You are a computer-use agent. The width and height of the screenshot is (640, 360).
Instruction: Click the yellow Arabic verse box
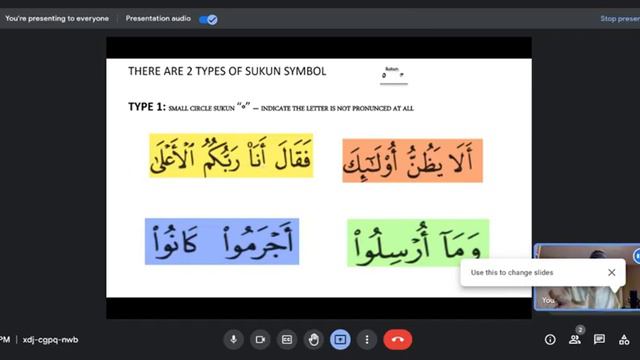(231, 156)
